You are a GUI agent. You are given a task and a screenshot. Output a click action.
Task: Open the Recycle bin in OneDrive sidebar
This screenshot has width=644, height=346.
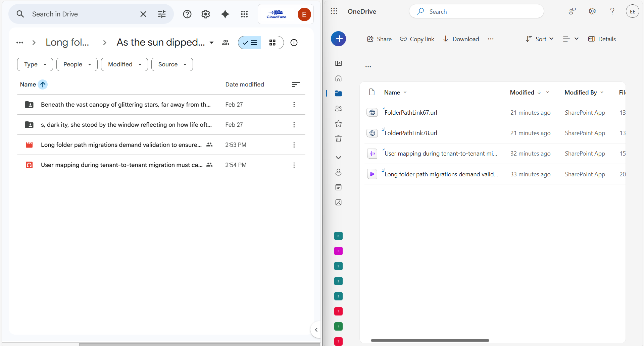point(338,138)
